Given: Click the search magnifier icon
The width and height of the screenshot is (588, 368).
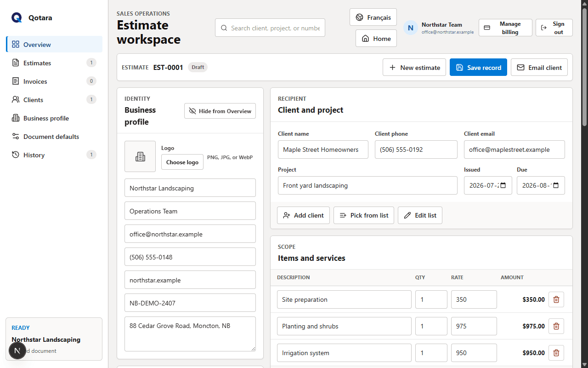Looking at the screenshot, I should 224,28.
